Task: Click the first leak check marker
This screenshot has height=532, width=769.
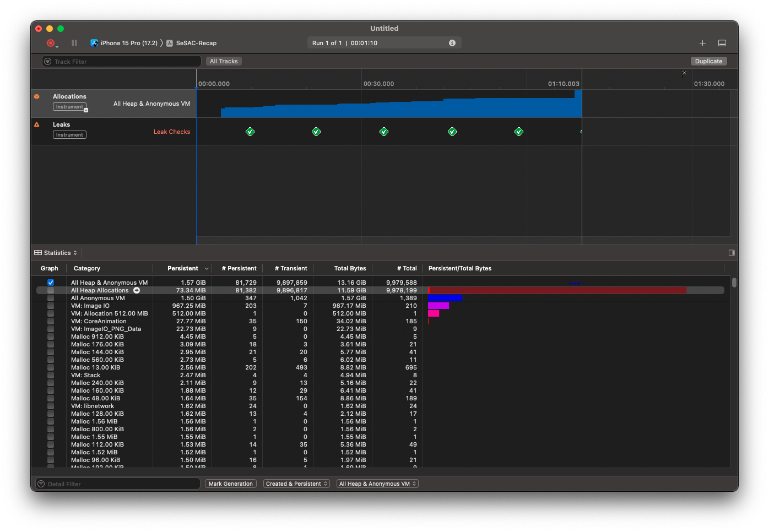Action: (x=250, y=132)
